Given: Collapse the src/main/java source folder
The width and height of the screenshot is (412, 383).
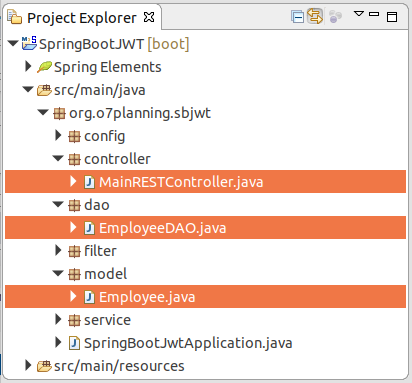Looking at the screenshot, I should click(x=28, y=89).
